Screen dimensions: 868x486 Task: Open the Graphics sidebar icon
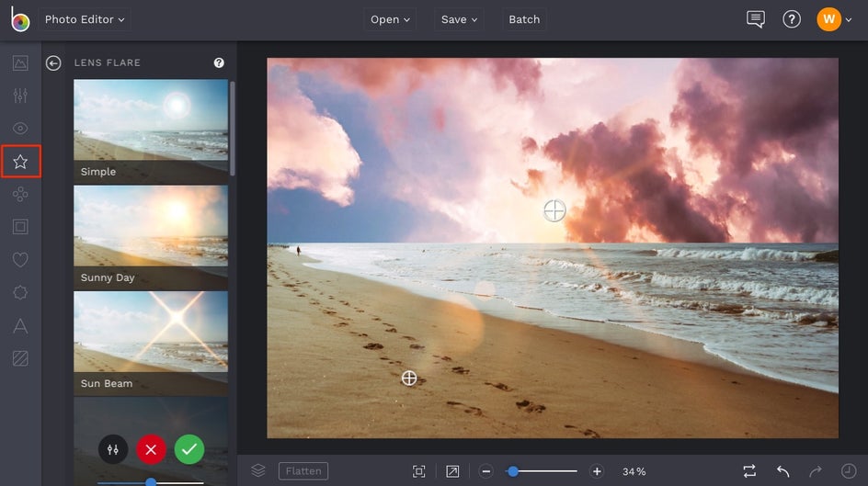click(x=20, y=292)
